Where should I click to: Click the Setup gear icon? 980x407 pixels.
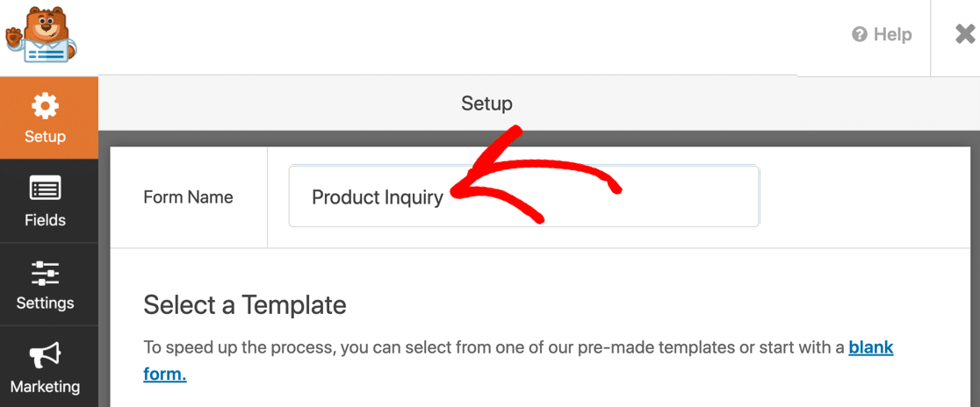45,107
